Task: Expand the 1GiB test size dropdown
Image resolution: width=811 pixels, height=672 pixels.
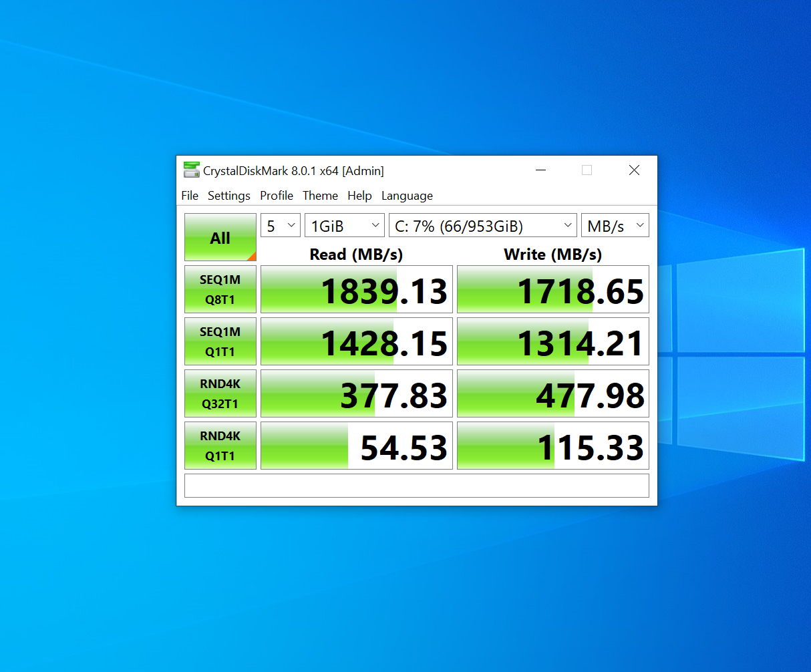Action: click(345, 226)
